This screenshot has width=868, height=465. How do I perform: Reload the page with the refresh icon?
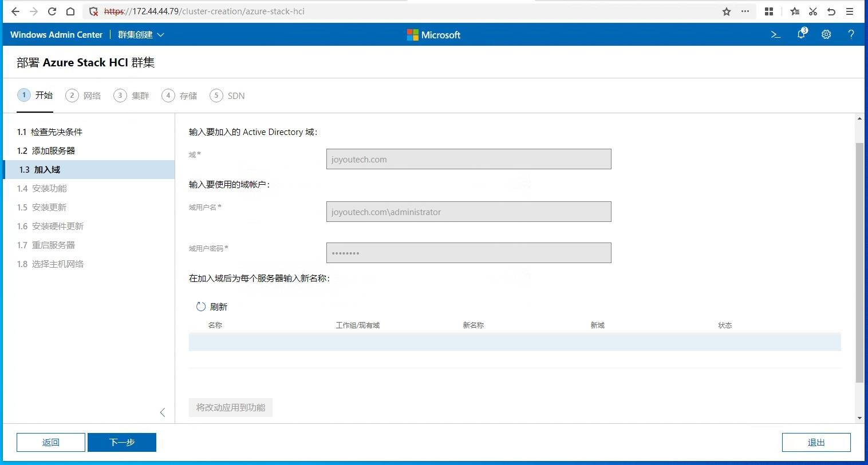[52, 11]
